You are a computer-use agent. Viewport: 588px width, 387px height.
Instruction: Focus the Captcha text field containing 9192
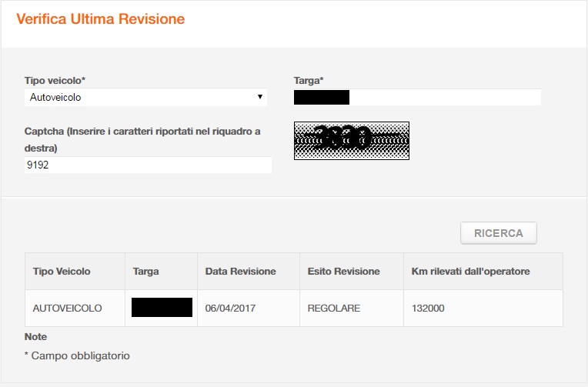(148, 165)
